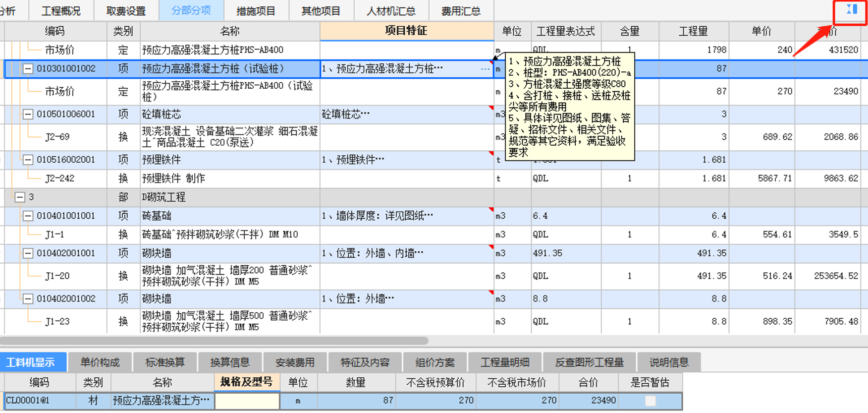868x413 pixels.
Task: Collapse the 010516002001 预埋铁件 row
Action: (28, 160)
